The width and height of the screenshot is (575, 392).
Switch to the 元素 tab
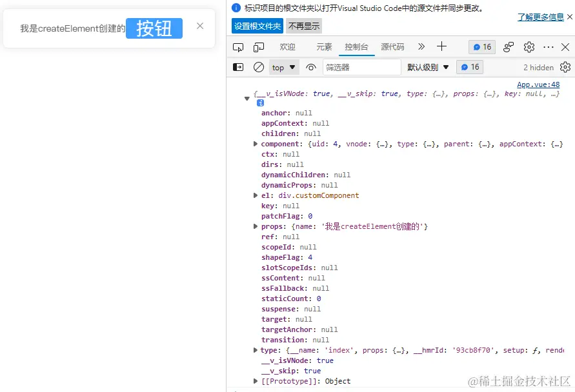pyautogui.click(x=324, y=47)
